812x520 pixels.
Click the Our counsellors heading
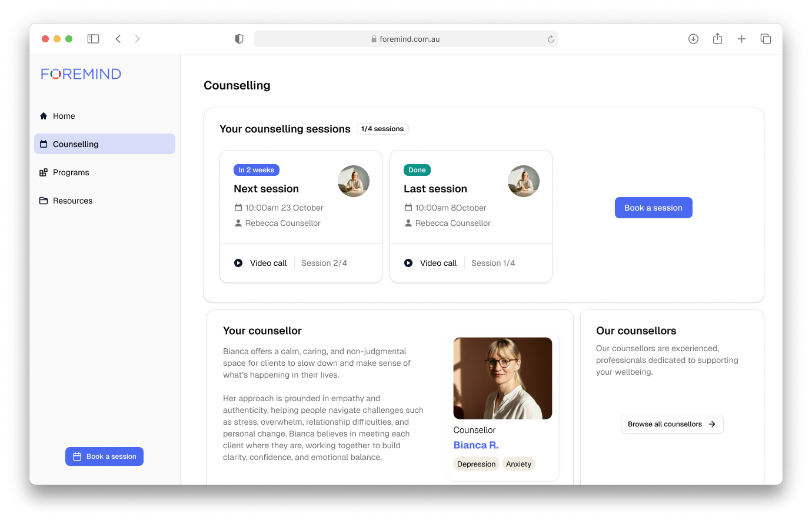(x=636, y=331)
